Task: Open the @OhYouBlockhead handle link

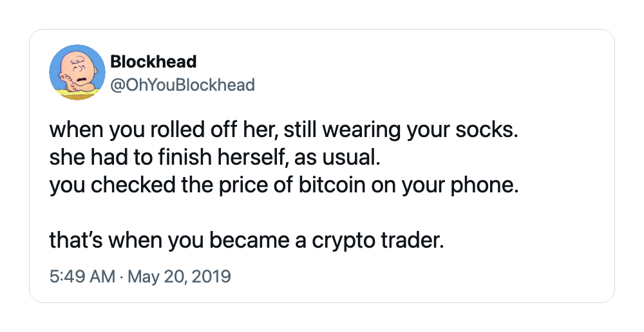Action: click(x=183, y=85)
